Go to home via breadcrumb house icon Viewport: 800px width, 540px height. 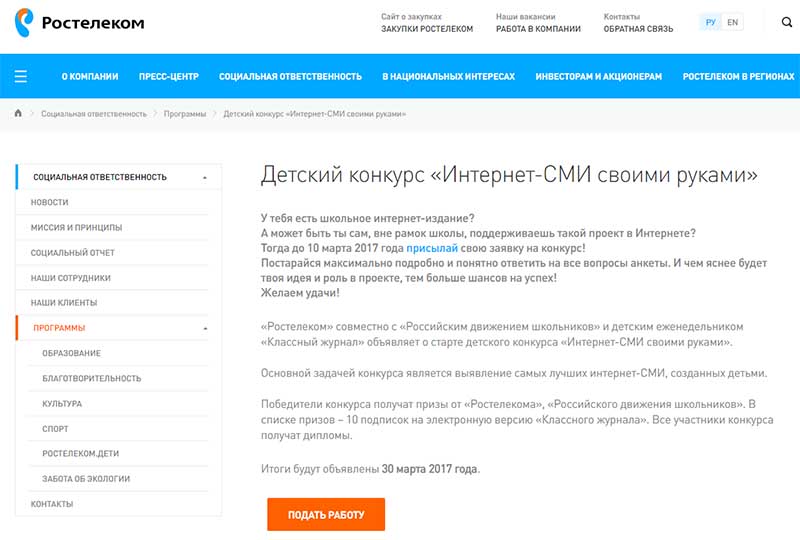click(18, 113)
